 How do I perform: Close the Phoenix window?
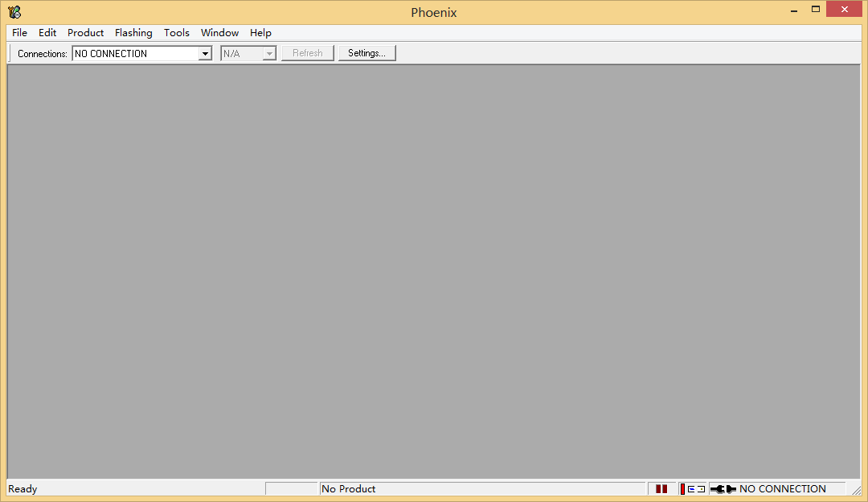844,10
